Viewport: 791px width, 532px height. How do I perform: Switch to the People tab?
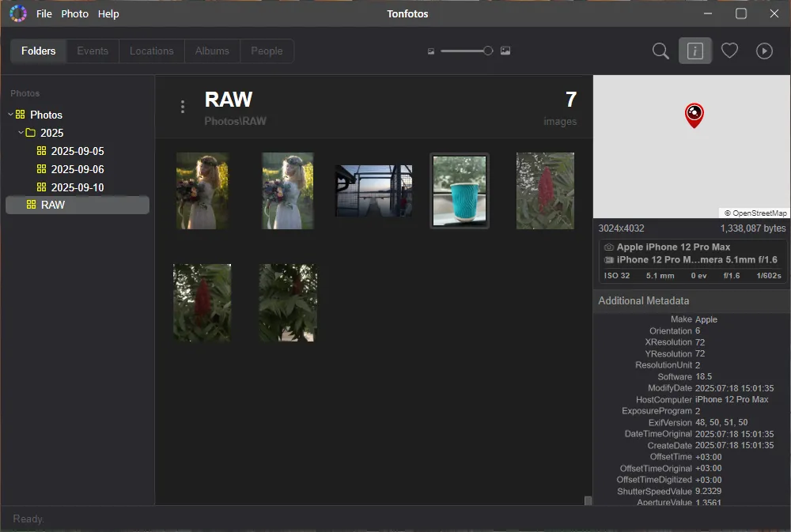point(267,51)
